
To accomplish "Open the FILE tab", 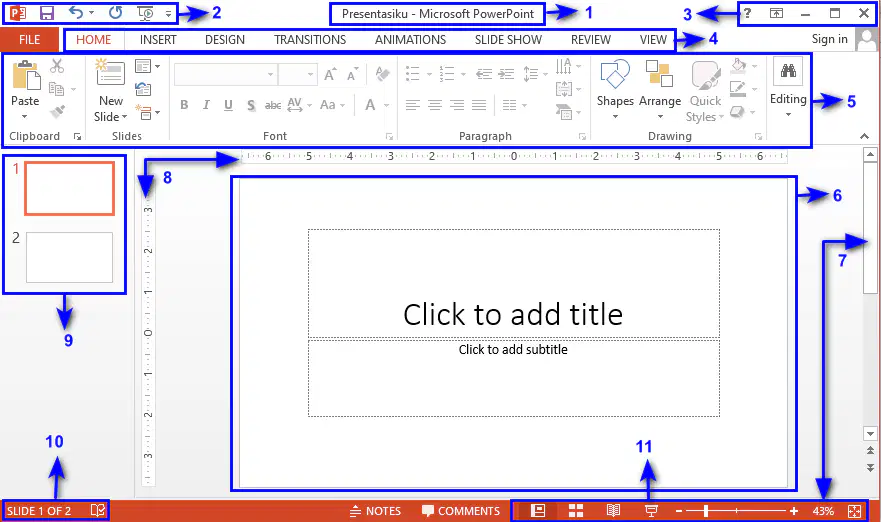I will tap(29, 40).
